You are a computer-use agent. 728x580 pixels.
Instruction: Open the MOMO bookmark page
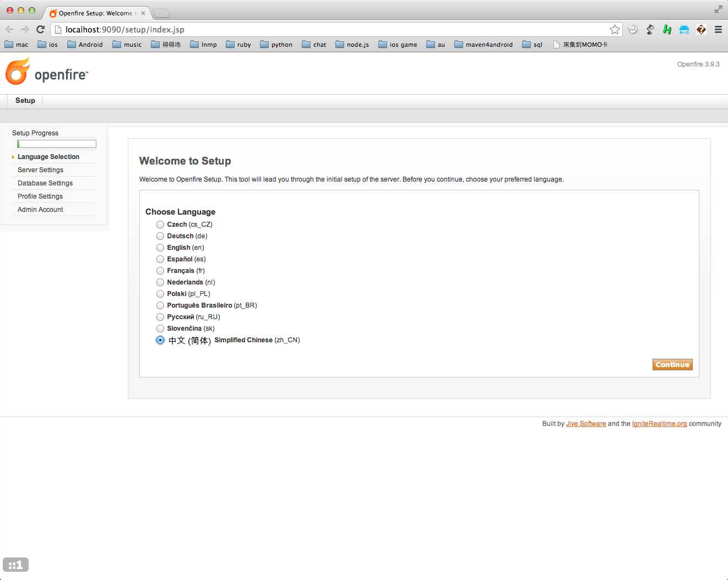click(580, 45)
